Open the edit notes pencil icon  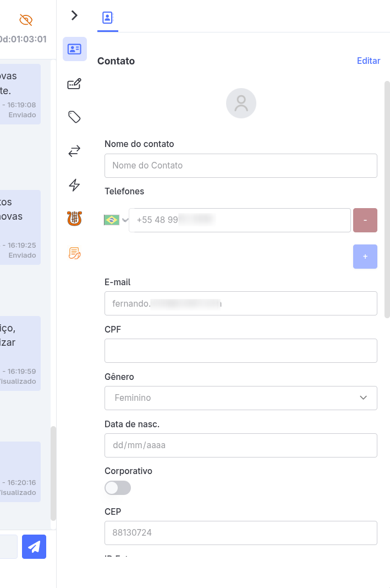click(74, 84)
